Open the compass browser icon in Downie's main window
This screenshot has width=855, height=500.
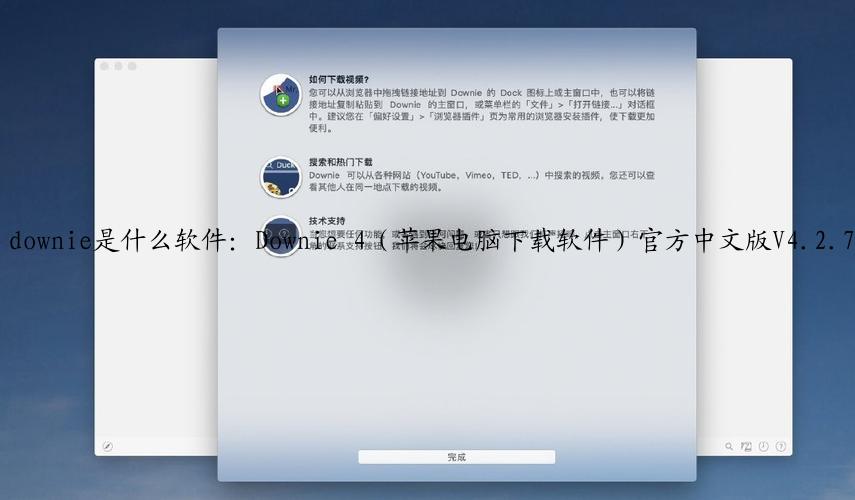(107, 446)
